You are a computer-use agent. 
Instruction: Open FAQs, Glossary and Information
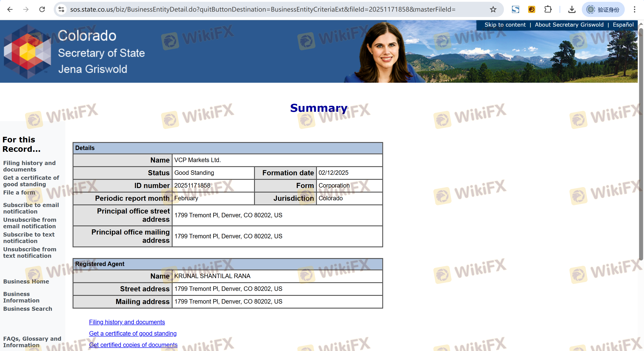click(x=32, y=342)
